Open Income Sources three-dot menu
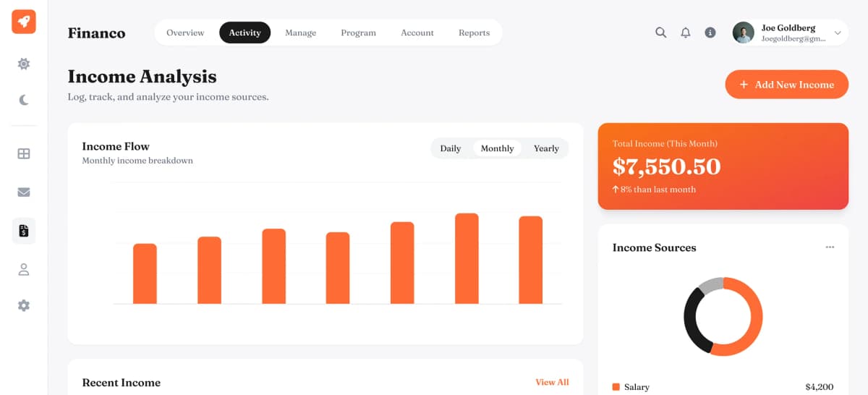The width and height of the screenshot is (868, 395). (x=830, y=247)
